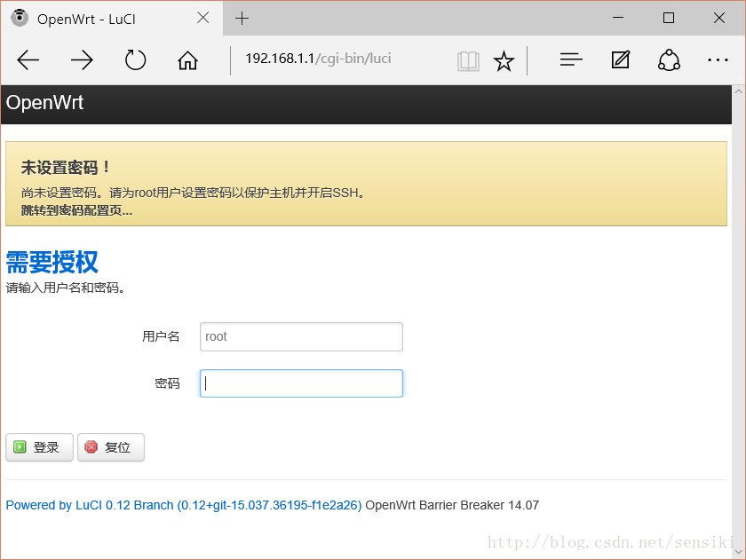
Task: Go back using the browser back arrow
Action: tap(28, 60)
